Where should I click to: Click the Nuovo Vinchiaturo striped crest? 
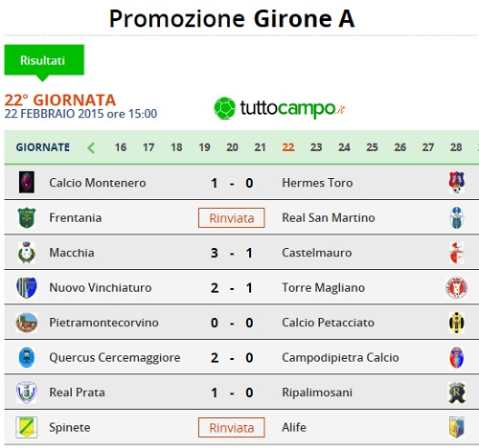[x=27, y=287]
